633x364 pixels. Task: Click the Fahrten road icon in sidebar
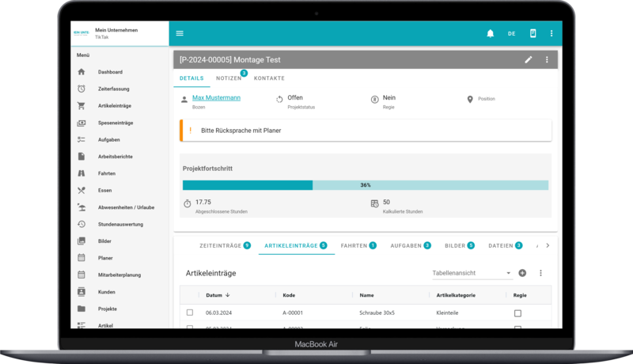(81, 173)
